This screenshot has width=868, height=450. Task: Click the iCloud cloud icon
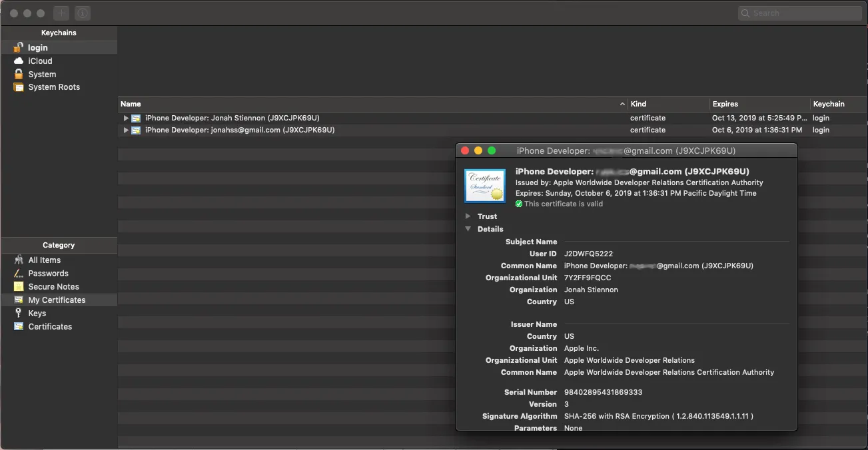coord(19,61)
